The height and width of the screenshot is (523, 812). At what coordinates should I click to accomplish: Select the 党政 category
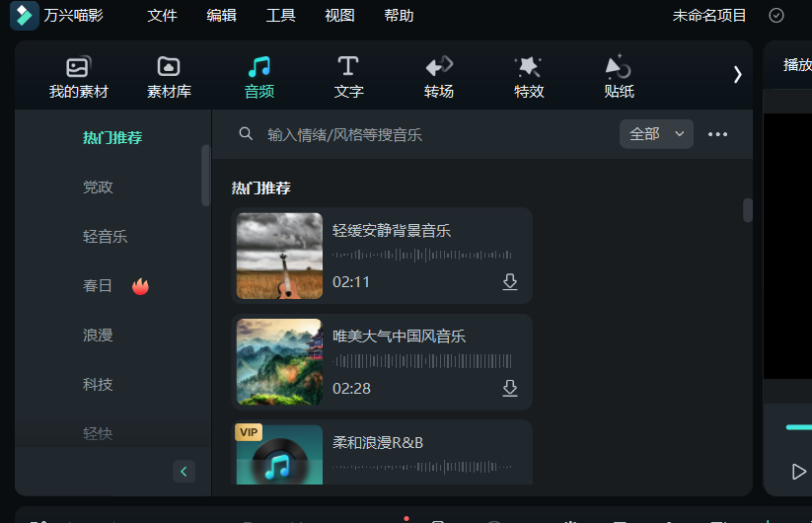pos(98,187)
